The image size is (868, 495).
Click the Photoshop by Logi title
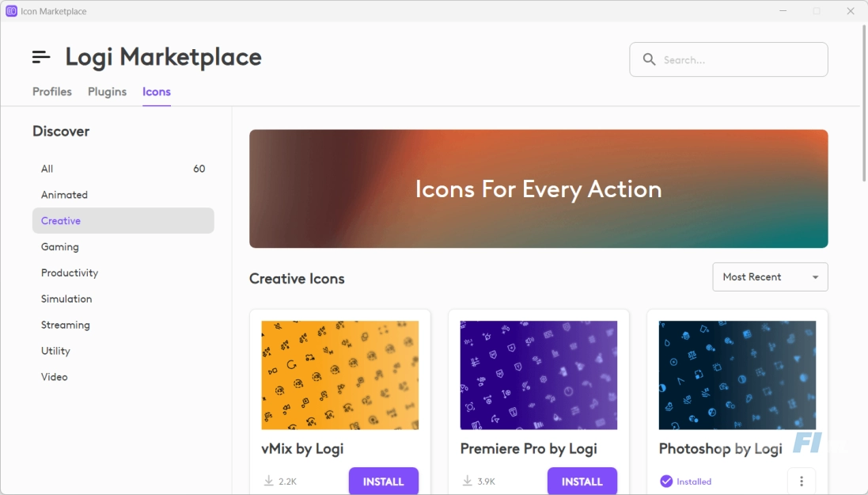click(720, 448)
